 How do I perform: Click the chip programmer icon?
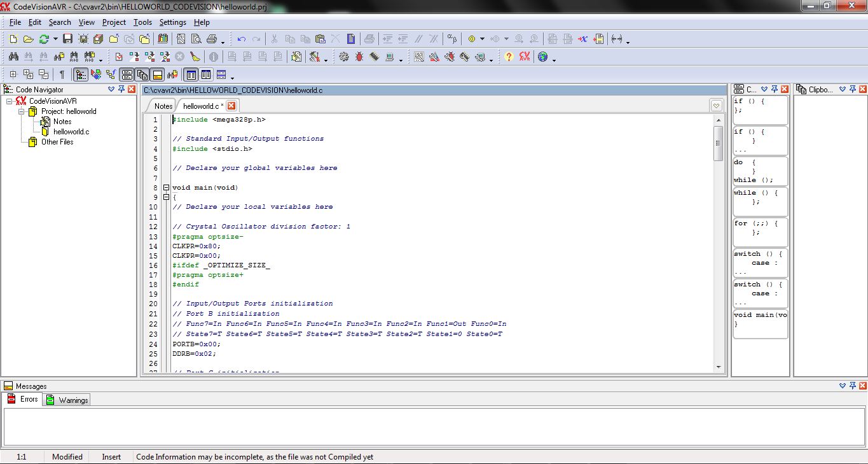(374, 57)
